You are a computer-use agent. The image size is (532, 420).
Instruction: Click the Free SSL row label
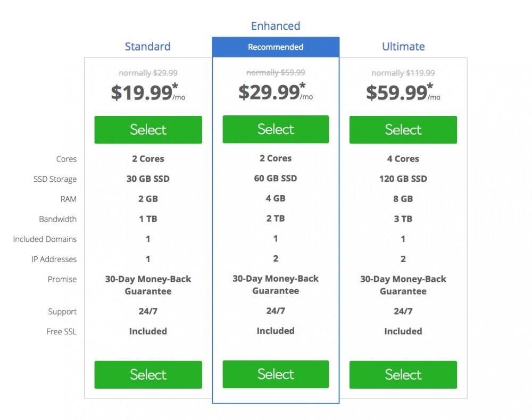tap(61, 331)
